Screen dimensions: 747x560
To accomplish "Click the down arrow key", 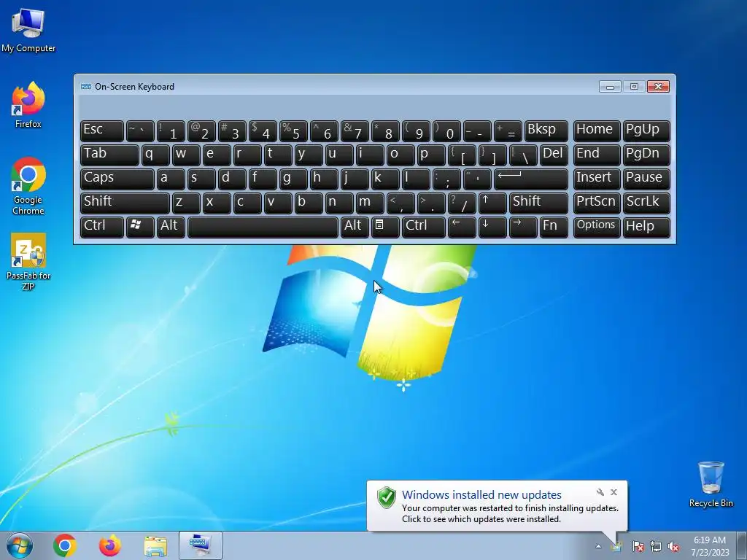I will click(492, 227).
